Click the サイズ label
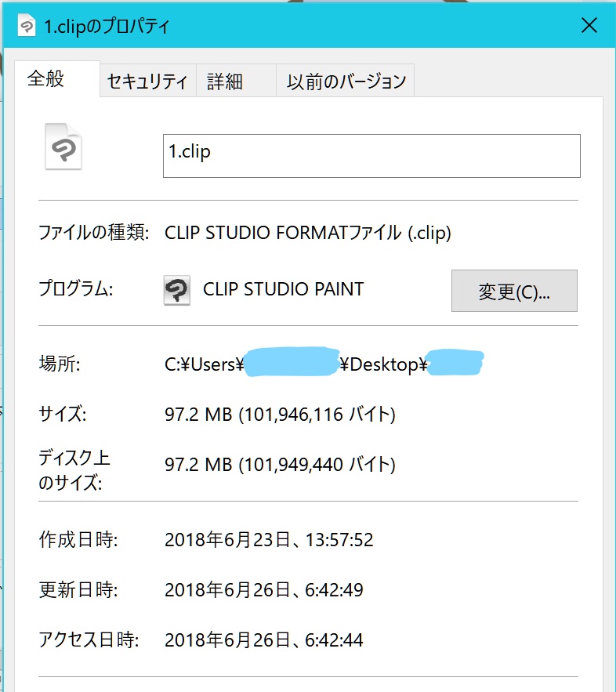616x692 pixels. (63, 414)
